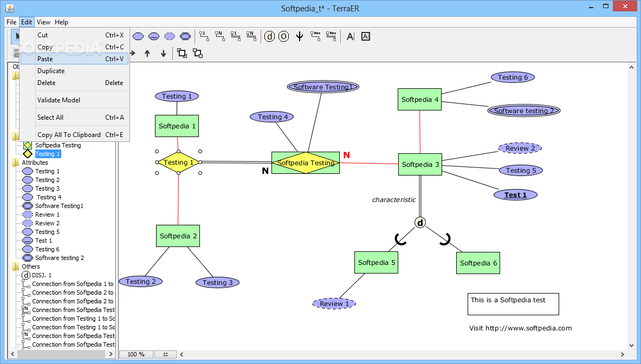Open the Help menu
Viewport: 641px width, 364px height.
coord(61,22)
